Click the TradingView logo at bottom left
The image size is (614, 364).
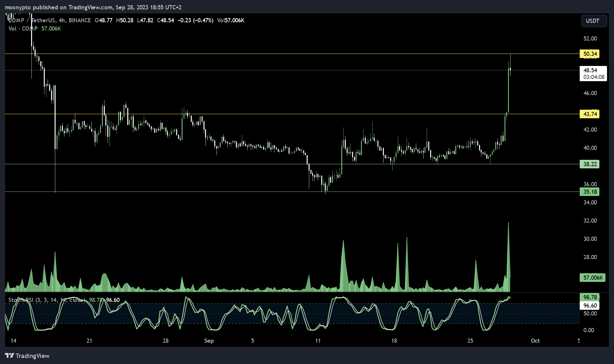[x=27, y=356]
